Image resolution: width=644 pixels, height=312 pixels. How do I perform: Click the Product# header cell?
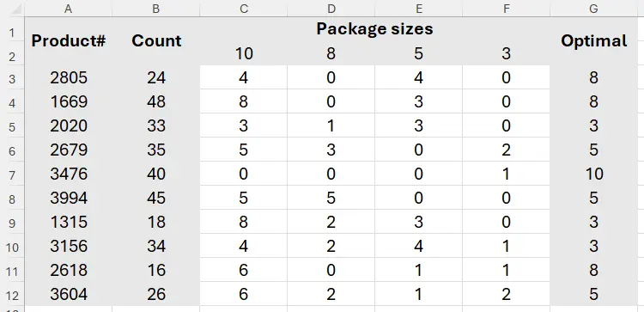[x=68, y=41]
